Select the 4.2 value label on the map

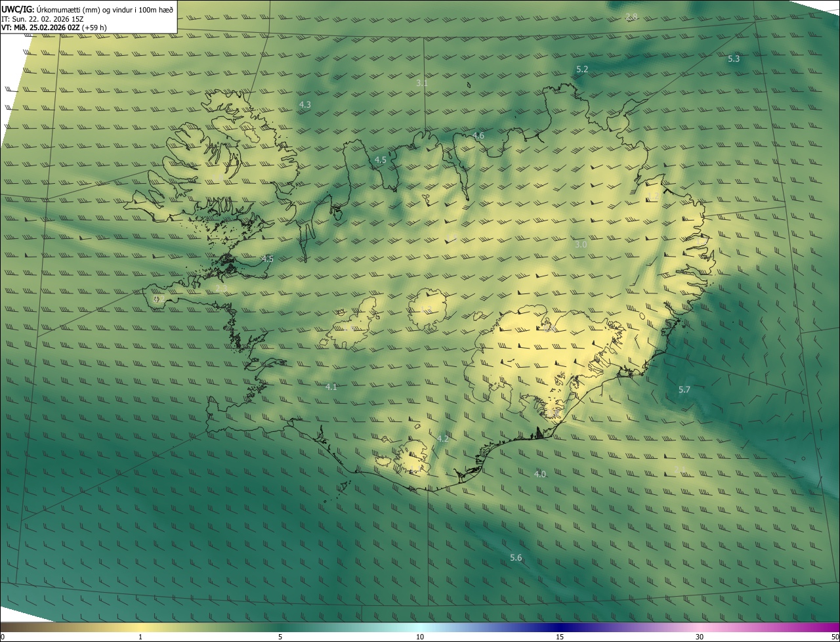pos(442,439)
